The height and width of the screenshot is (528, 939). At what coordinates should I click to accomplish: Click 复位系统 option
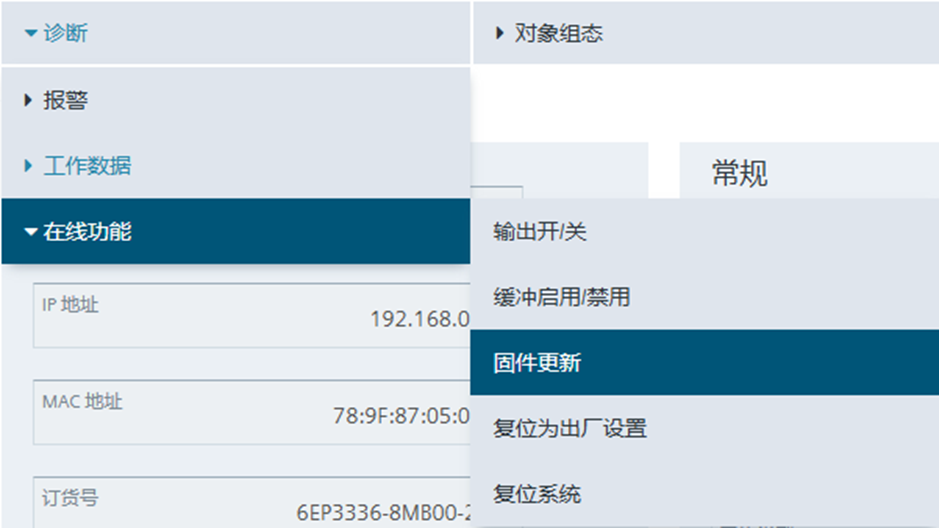[x=537, y=494]
